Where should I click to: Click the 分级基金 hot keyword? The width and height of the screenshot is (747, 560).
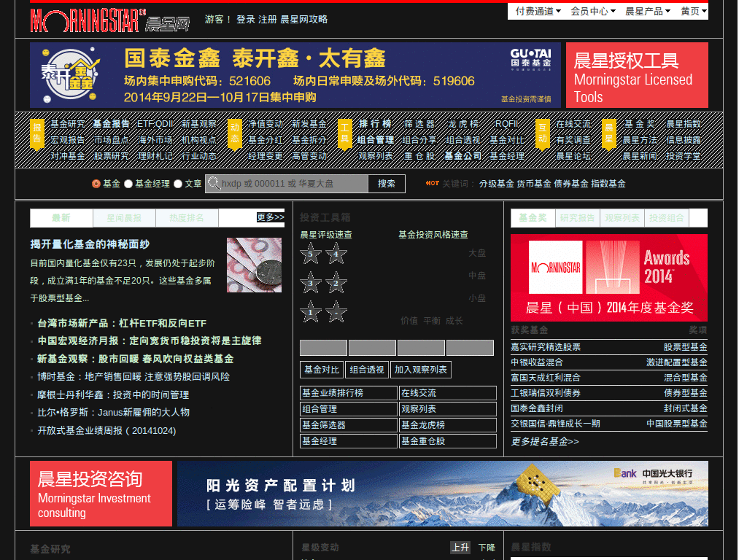pyautogui.click(x=496, y=184)
